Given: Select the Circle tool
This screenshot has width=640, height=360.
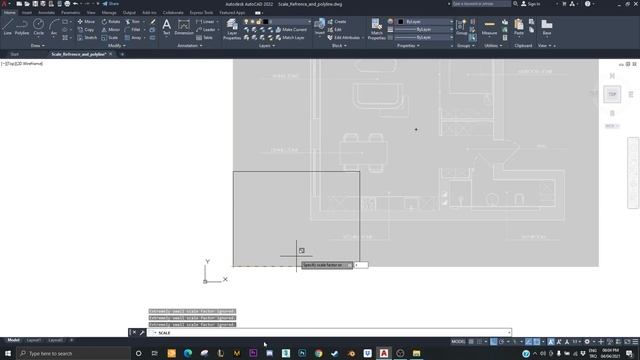Looking at the screenshot, I should coord(38,27).
